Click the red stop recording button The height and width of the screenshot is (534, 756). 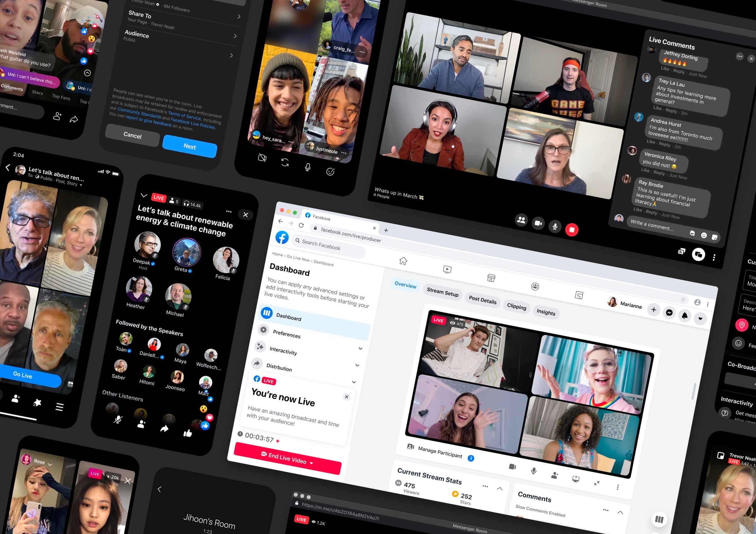click(x=572, y=230)
